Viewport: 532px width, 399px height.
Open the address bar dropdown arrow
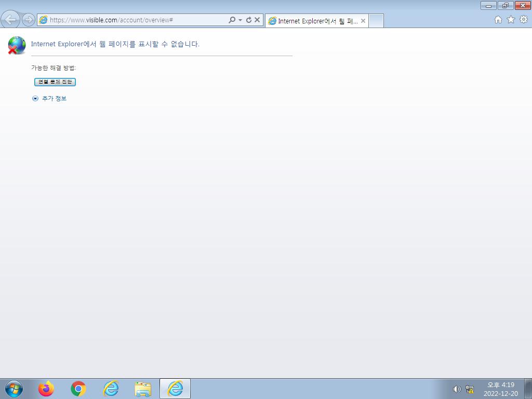(240, 20)
